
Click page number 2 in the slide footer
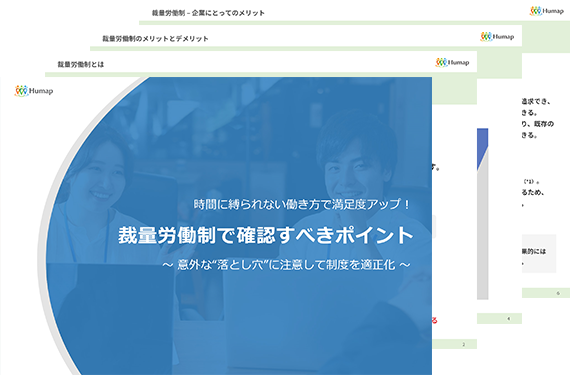(463, 344)
